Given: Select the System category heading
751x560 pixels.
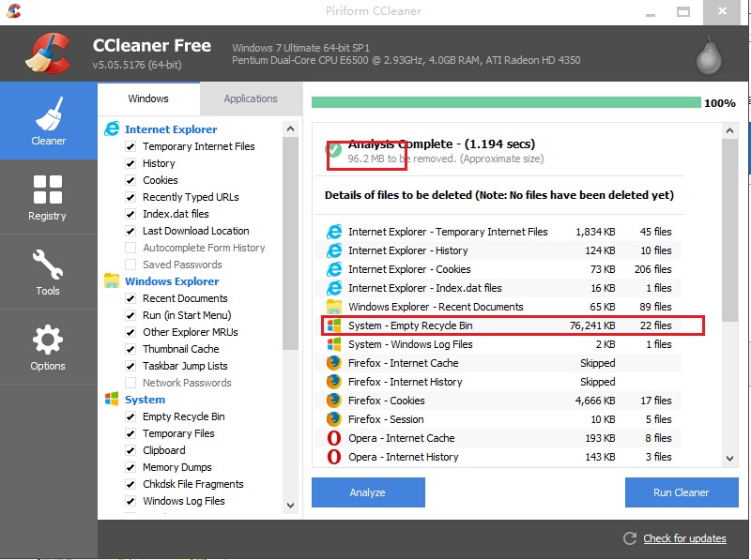Looking at the screenshot, I should tap(145, 400).
